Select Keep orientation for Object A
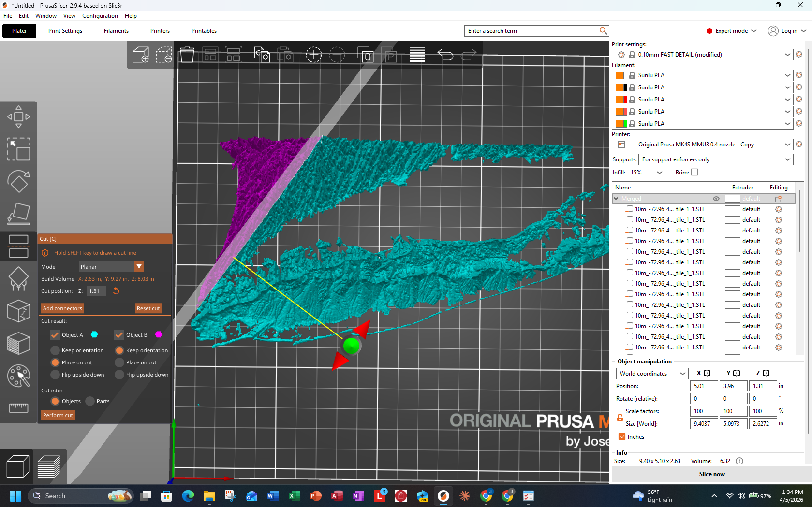This screenshot has width=812, height=507. [x=55, y=350]
